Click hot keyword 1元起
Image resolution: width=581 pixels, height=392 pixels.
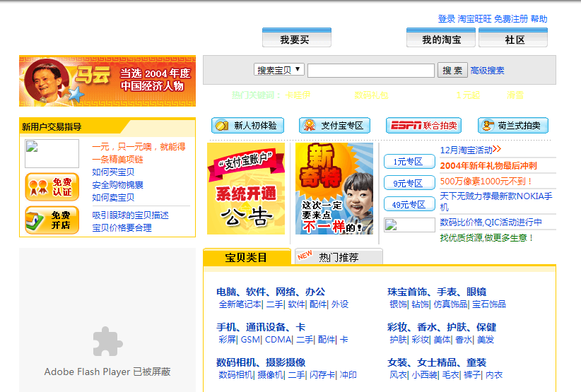click(468, 95)
